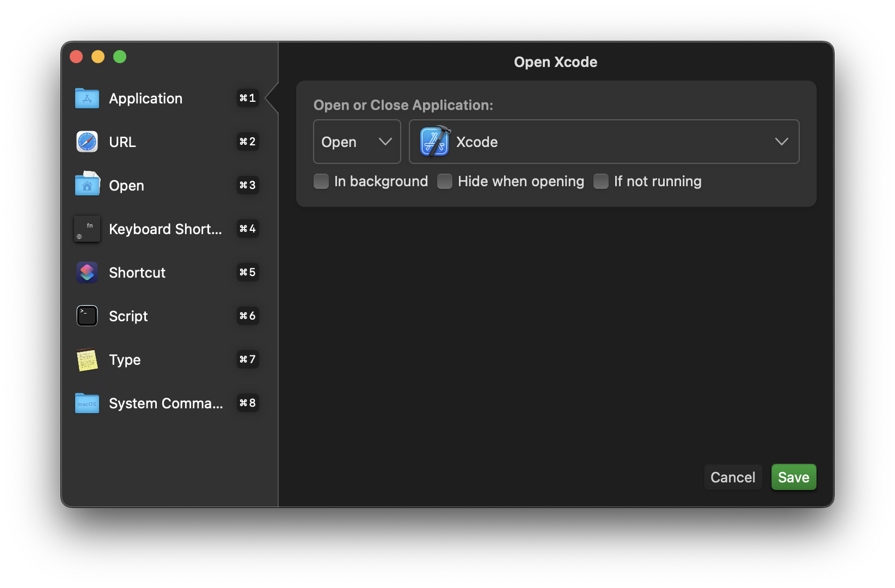The width and height of the screenshot is (895, 588).
Task: Open the Xcode application chooser dropdown
Action: [x=603, y=142]
